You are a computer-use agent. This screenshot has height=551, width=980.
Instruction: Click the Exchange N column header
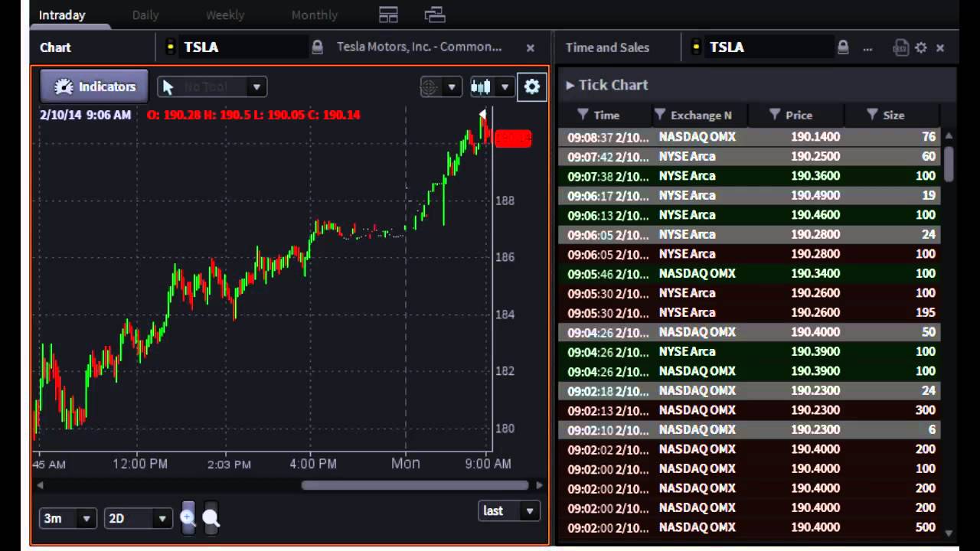pos(700,115)
